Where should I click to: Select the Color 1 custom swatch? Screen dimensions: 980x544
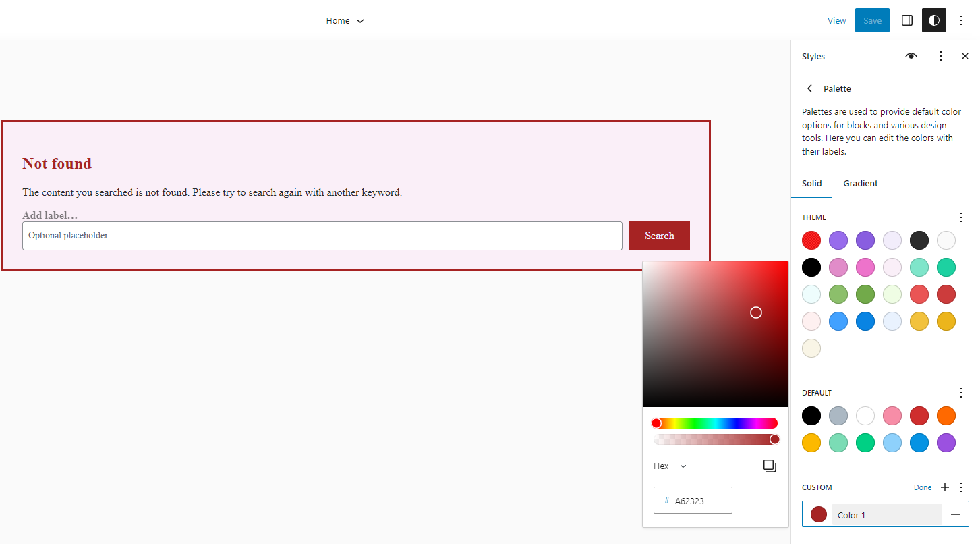coord(818,514)
